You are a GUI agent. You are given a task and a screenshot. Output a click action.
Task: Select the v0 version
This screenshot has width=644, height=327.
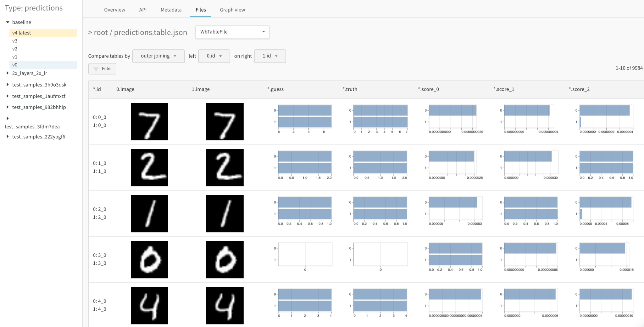[15, 65]
